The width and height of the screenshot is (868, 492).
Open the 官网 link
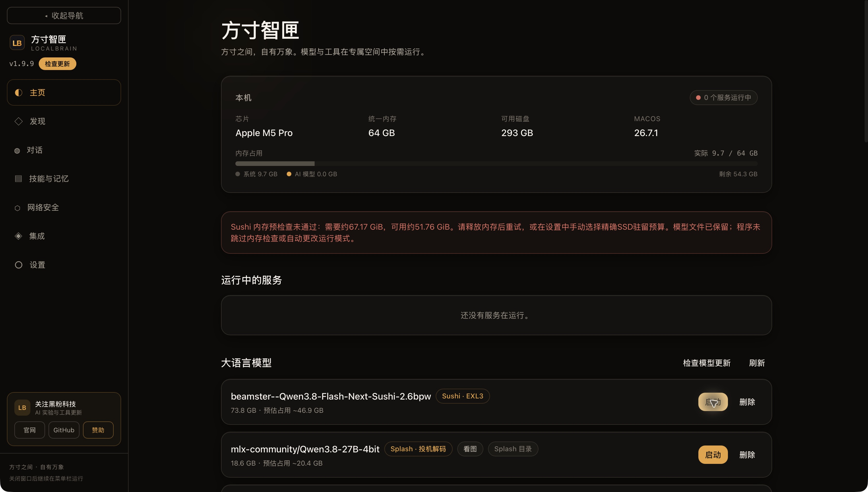click(30, 430)
